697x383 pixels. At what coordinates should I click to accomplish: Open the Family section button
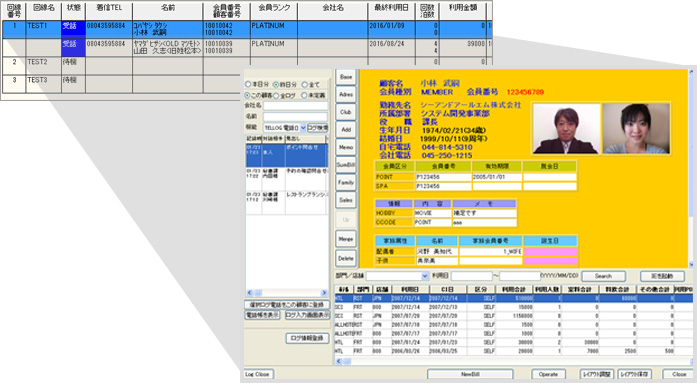[346, 182]
